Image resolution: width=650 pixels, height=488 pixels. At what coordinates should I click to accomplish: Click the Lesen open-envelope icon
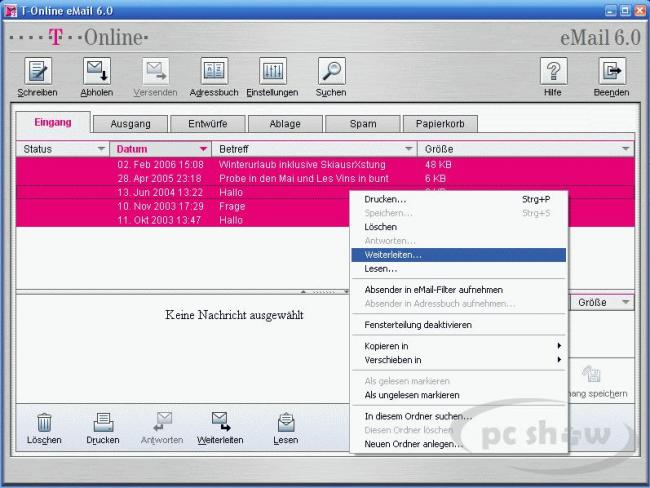pos(286,422)
